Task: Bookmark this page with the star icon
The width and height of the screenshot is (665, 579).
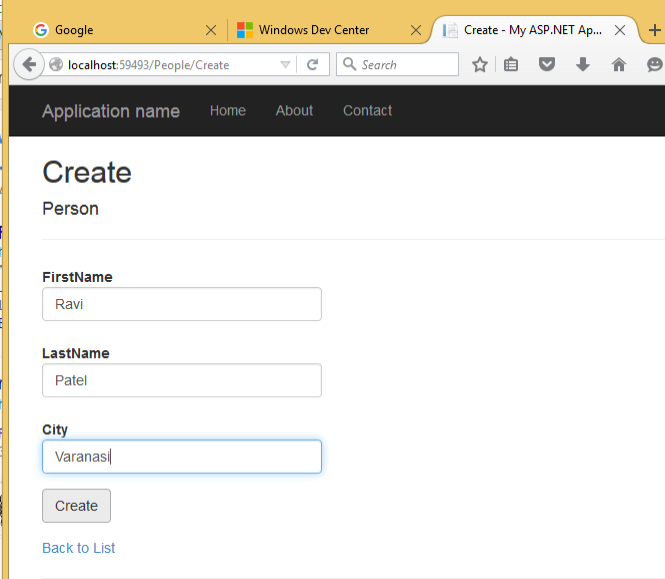Action: (480, 65)
